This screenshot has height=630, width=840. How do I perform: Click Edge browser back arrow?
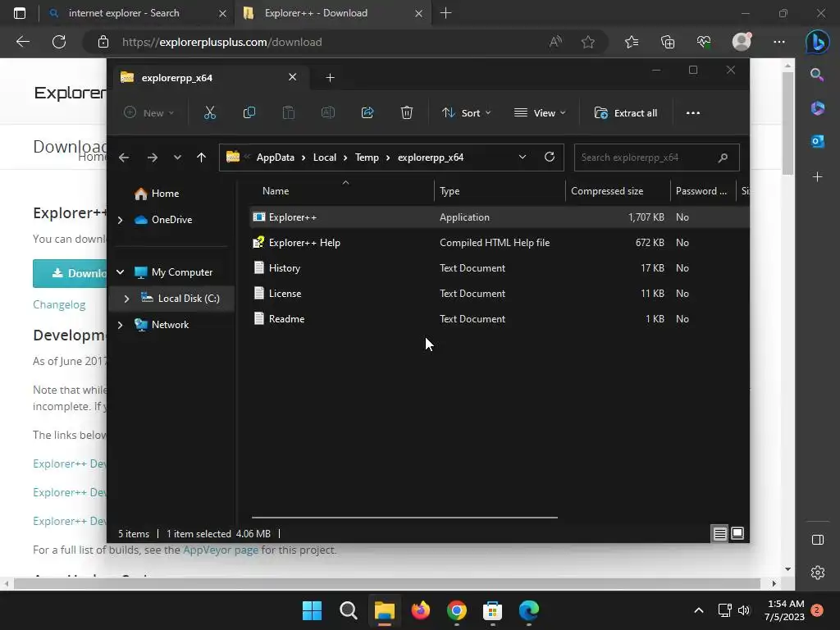(x=22, y=42)
